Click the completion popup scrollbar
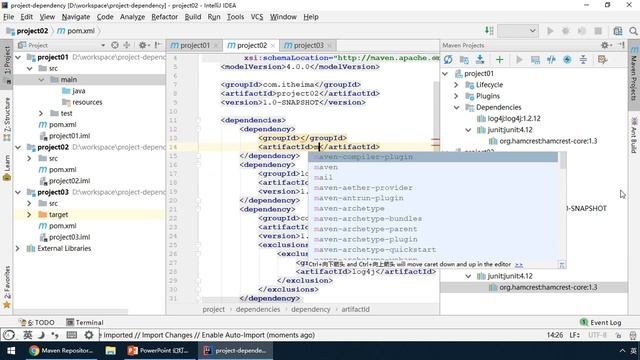This screenshot has width=640, height=360. [x=563, y=160]
